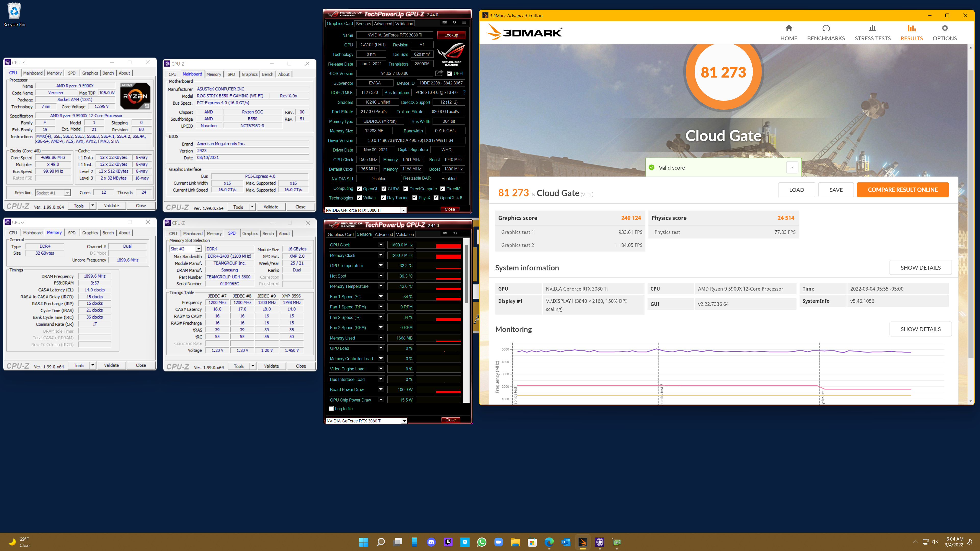Click the screenshot camera icon in top GPU-Z
Screen dimensions: 980x551
click(444, 22)
